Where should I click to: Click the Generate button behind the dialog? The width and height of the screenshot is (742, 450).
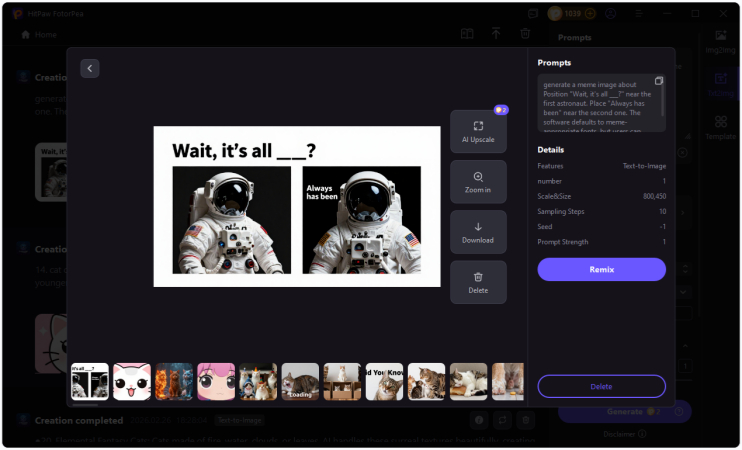(x=623, y=411)
